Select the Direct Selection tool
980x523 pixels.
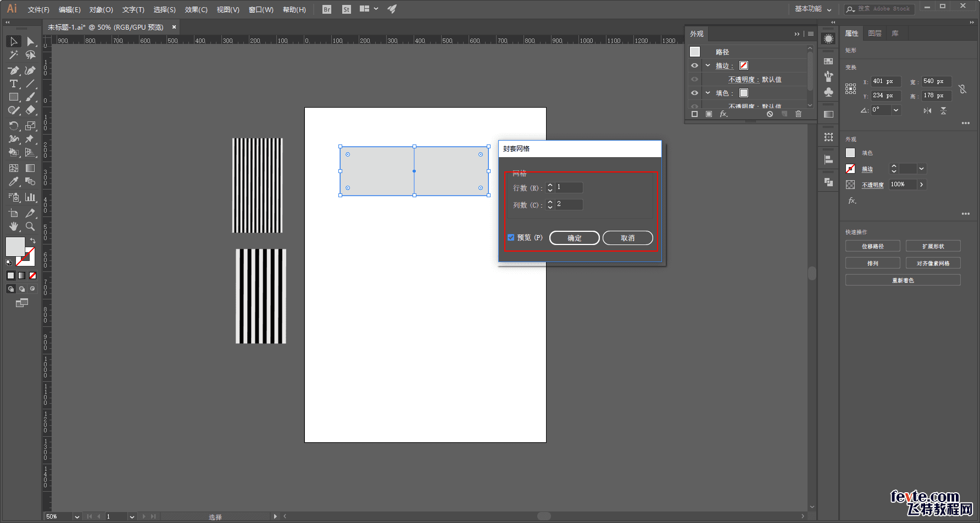click(30, 42)
